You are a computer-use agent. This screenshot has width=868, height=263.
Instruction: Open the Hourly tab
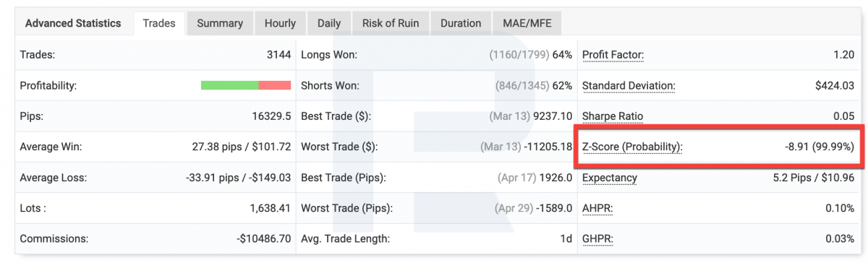click(280, 23)
